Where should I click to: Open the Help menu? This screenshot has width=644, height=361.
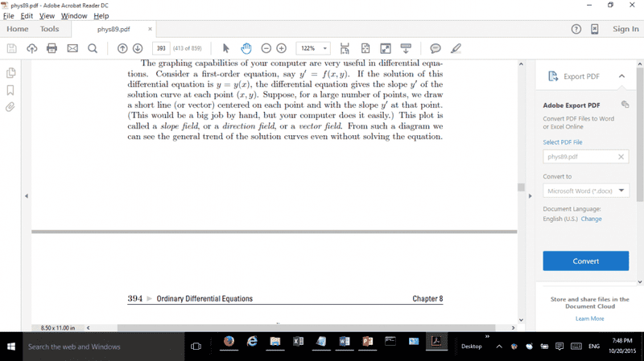101,16
